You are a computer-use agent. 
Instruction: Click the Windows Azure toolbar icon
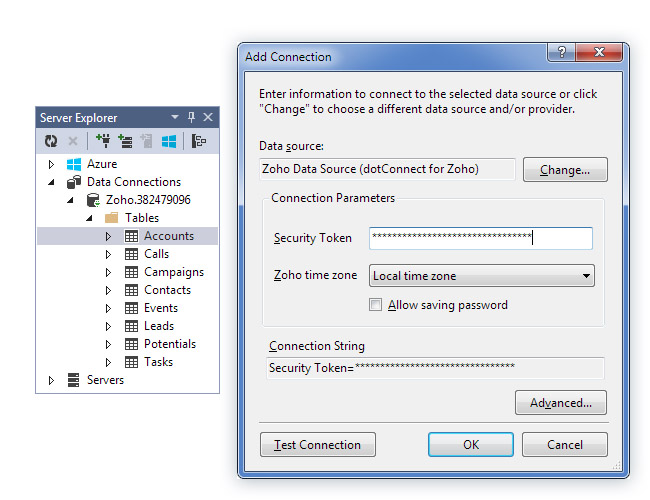click(169, 141)
